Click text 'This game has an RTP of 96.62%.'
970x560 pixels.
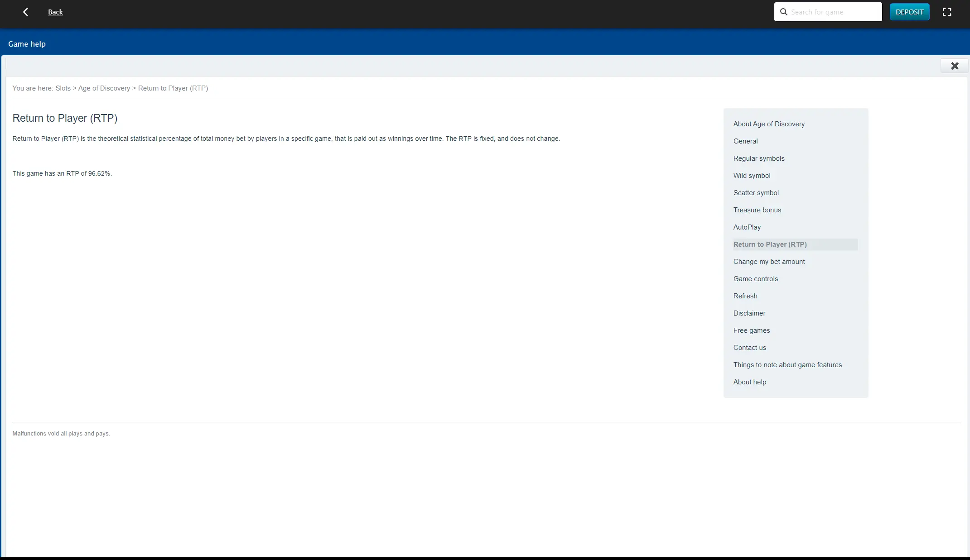pyautogui.click(x=62, y=174)
